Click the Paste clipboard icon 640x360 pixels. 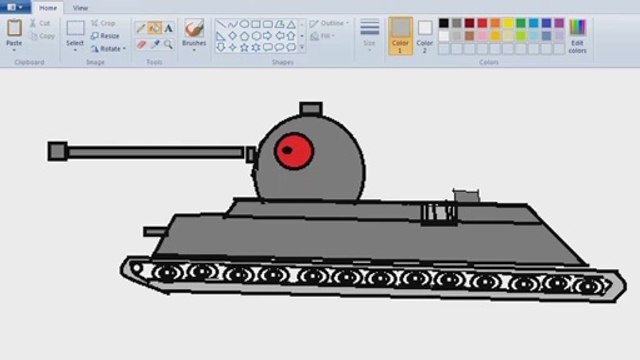[14, 28]
